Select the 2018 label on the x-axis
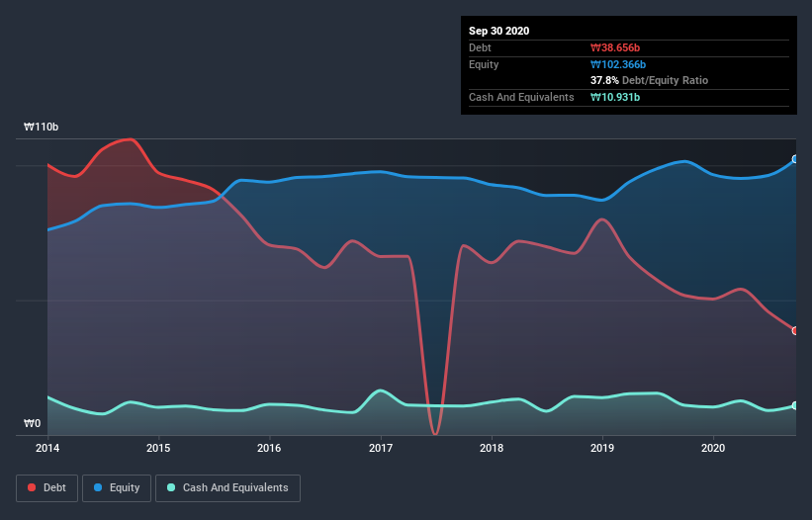This screenshot has height=520, width=812. pos(492,448)
